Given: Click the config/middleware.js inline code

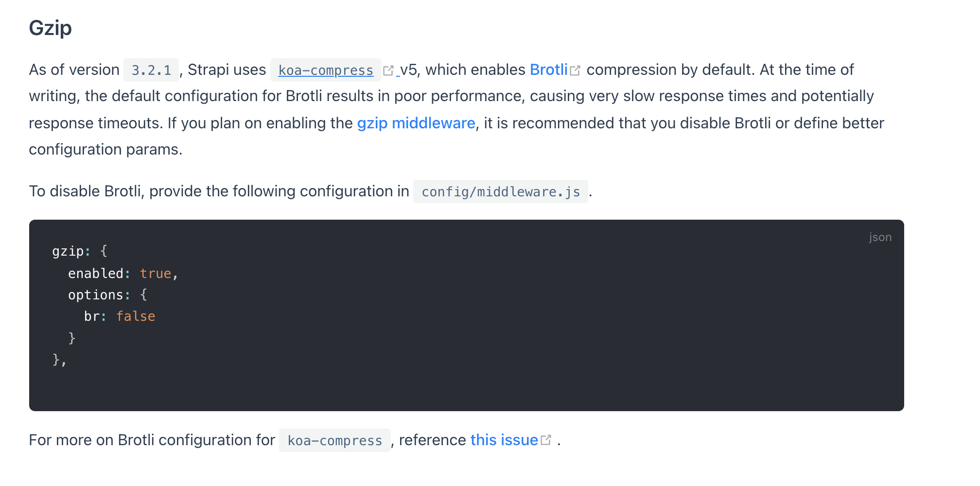Looking at the screenshot, I should (x=500, y=192).
